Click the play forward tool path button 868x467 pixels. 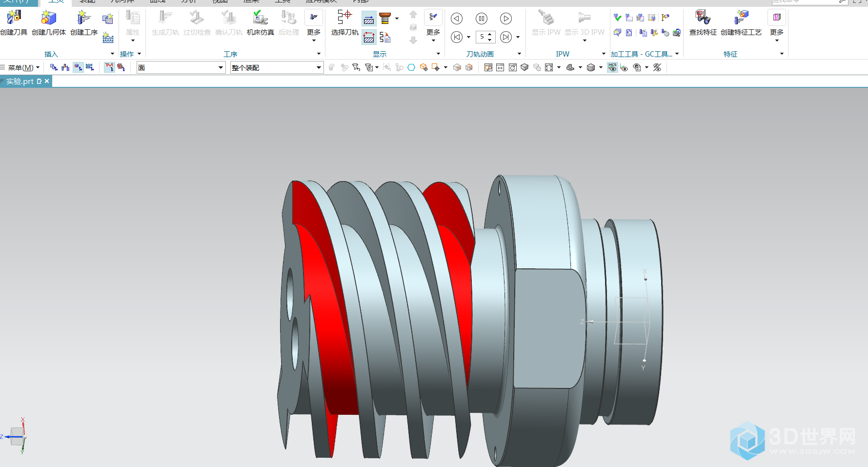click(x=506, y=19)
